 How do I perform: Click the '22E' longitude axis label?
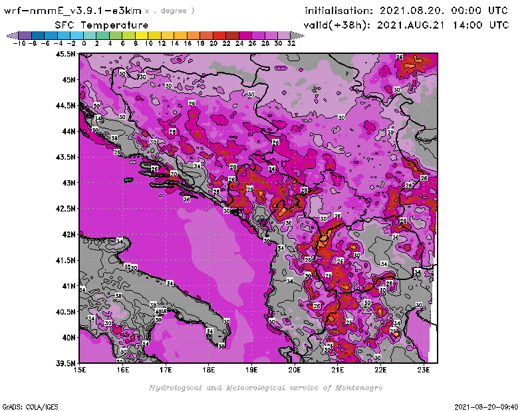click(380, 370)
